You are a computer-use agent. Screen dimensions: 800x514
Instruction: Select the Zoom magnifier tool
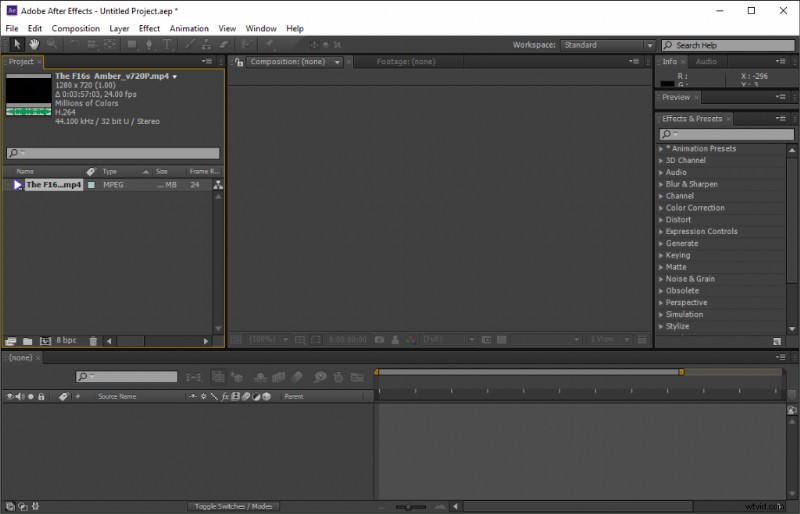point(52,44)
